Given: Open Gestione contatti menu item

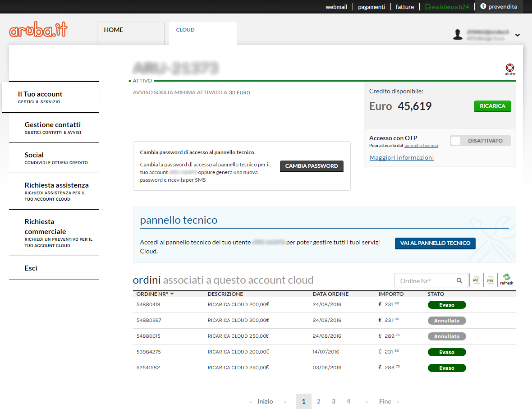Looking at the screenshot, I should click(54, 128).
